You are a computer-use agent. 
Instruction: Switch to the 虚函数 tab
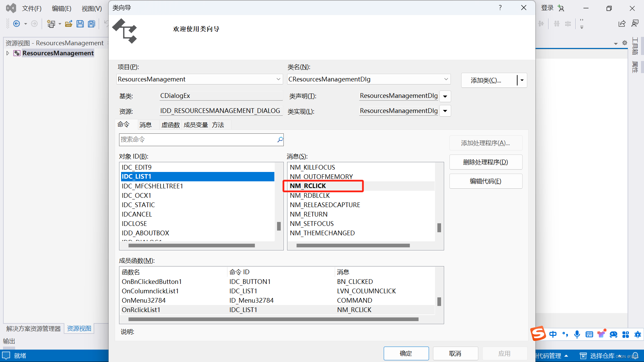[x=170, y=125]
